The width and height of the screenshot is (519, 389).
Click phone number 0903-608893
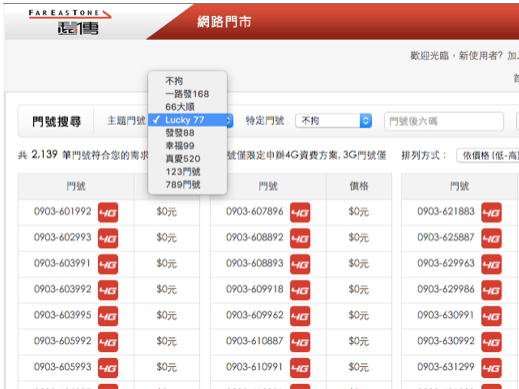pos(255,263)
